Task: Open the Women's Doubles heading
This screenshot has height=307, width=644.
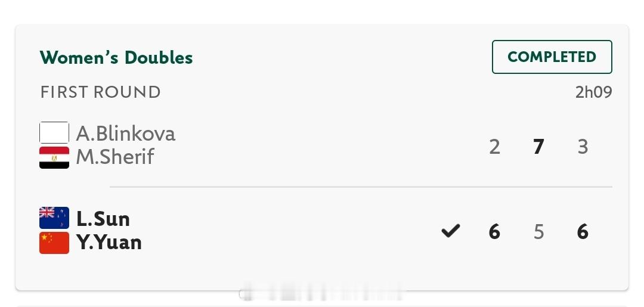Action: click(x=116, y=57)
